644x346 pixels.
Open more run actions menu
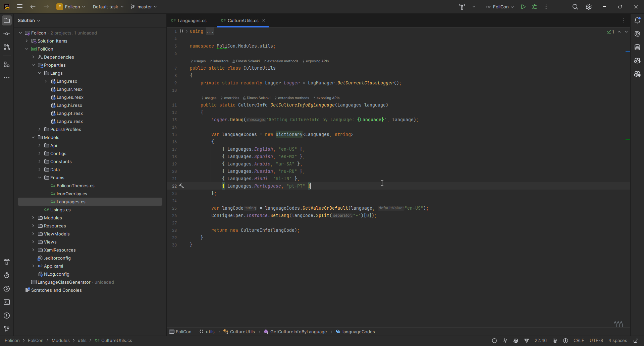(546, 7)
